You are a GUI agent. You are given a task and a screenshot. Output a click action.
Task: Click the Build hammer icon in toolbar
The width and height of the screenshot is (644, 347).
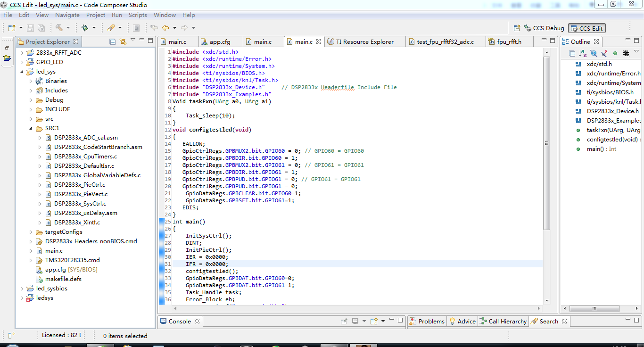(59, 28)
